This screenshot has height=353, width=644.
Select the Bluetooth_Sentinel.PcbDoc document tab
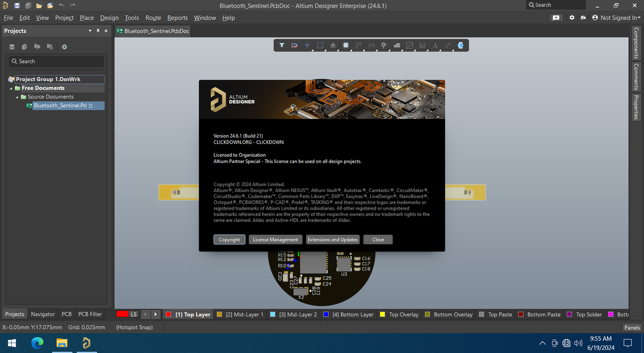tap(153, 31)
